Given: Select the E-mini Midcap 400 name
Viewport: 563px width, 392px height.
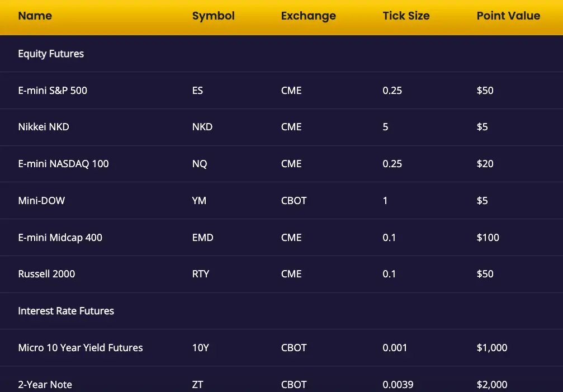Looking at the screenshot, I should pos(60,238).
